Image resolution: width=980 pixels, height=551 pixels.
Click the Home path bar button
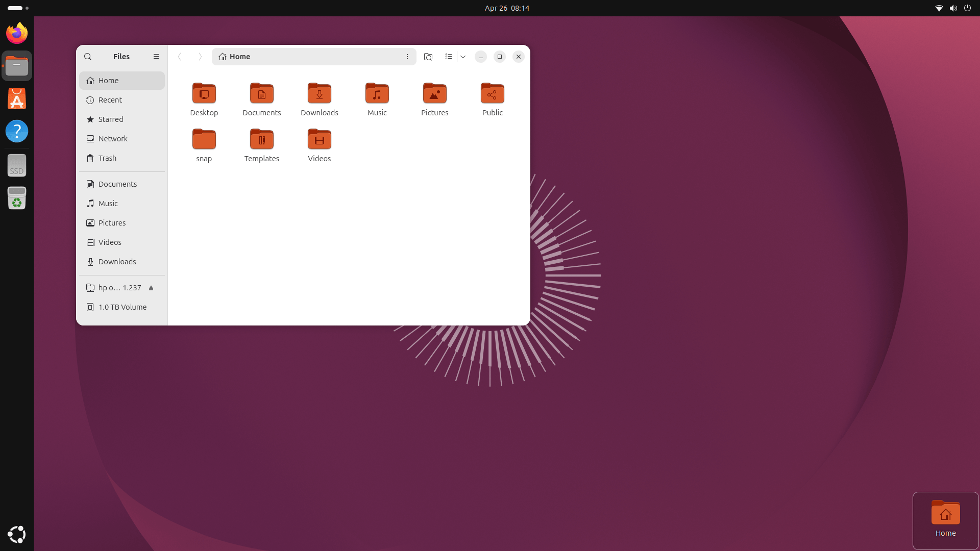pos(235,57)
